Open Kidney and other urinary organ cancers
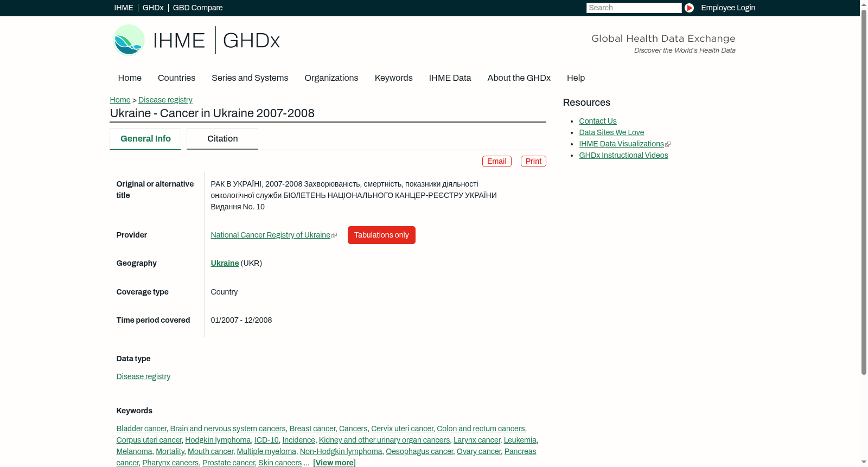Image resolution: width=868 pixels, height=467 pixels. (384, 440)
